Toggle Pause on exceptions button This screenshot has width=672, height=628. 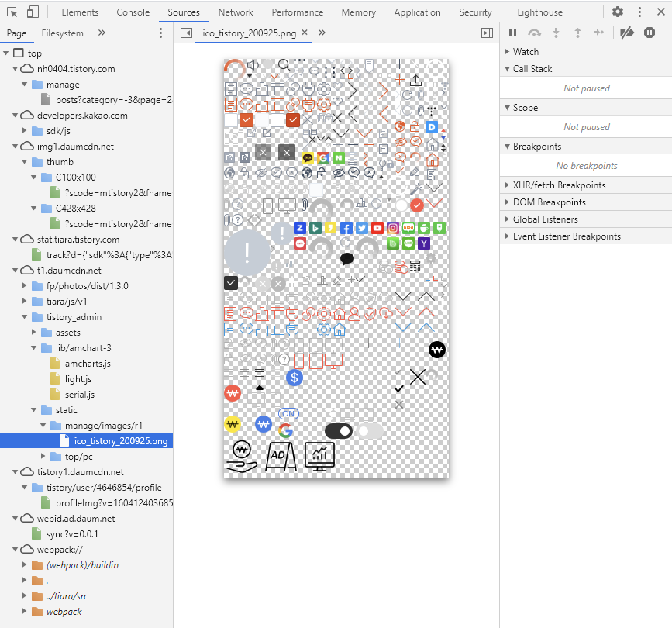650,33
